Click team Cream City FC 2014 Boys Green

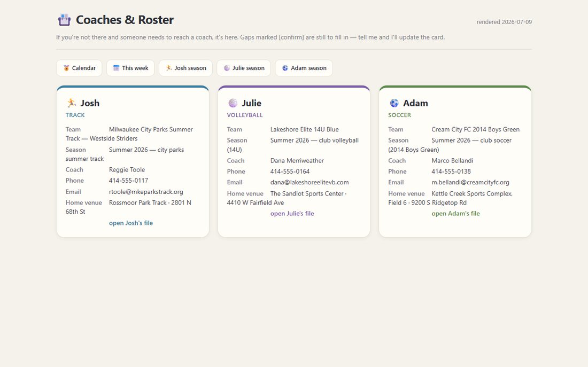(476, 129)
